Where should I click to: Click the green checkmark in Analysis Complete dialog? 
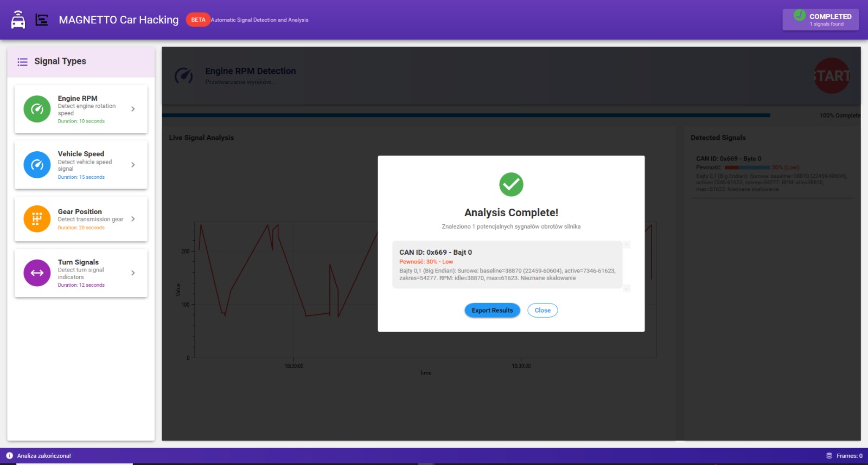point(511,185)
